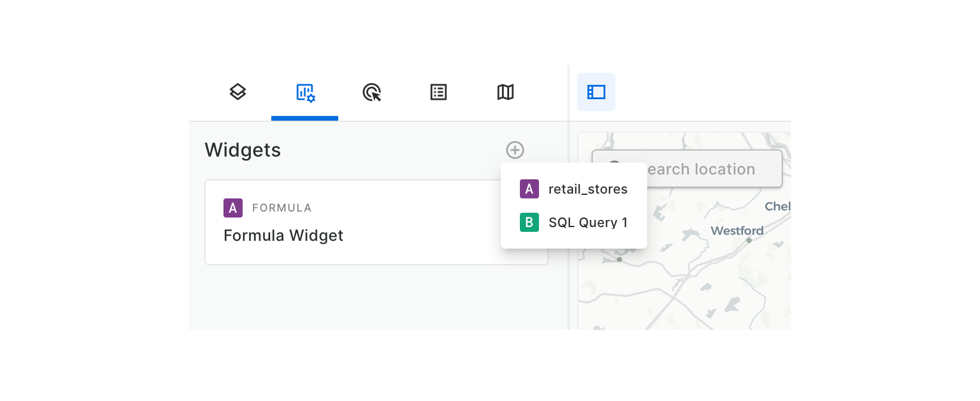The height and width of the screenshot is (401, 980).
Task: Click the FORMULA type label
Action: (281, 208)
